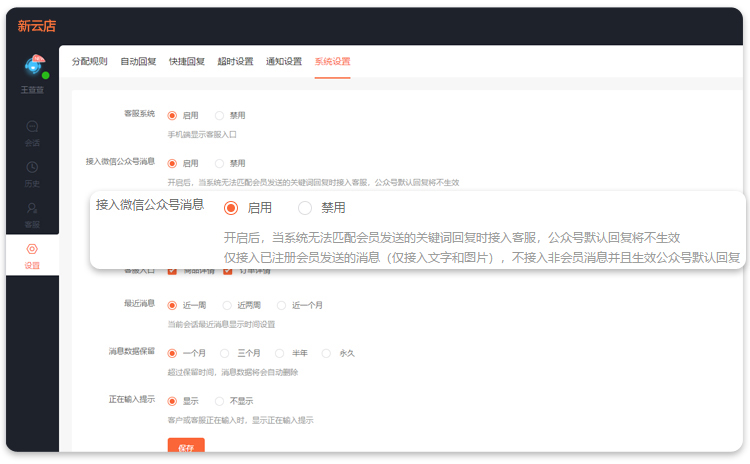750x464 pixels.
Task: Set 消息数据保留 to 半年
Action: tap(276, 353)
